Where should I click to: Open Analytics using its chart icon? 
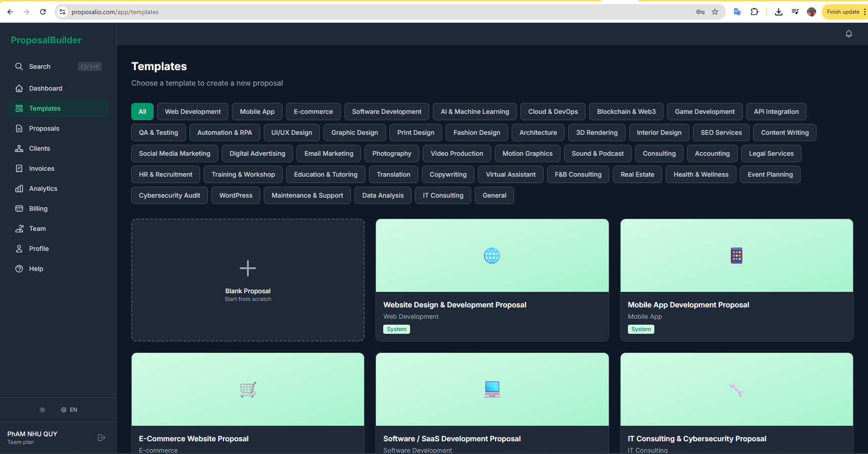click(20, 188)
